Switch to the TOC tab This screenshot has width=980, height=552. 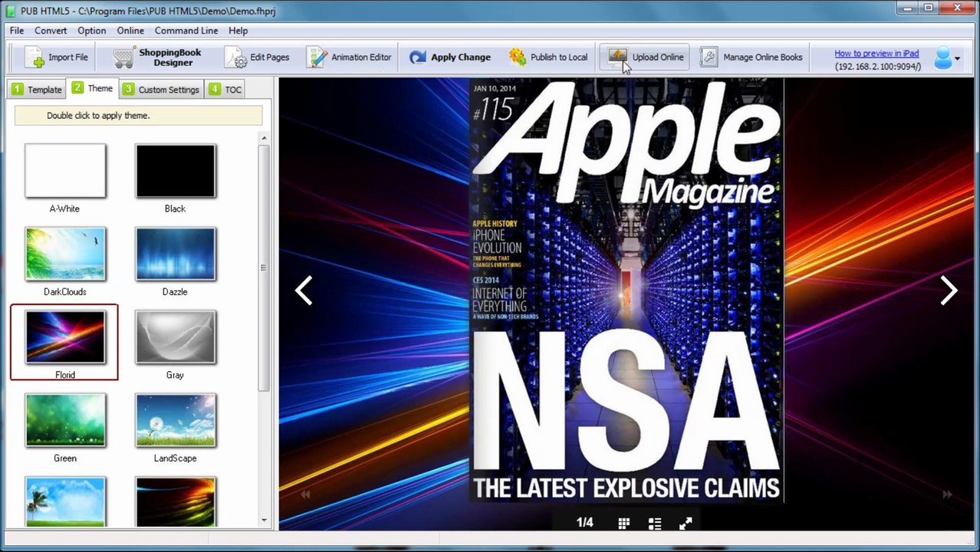click(x=225, y=90)
